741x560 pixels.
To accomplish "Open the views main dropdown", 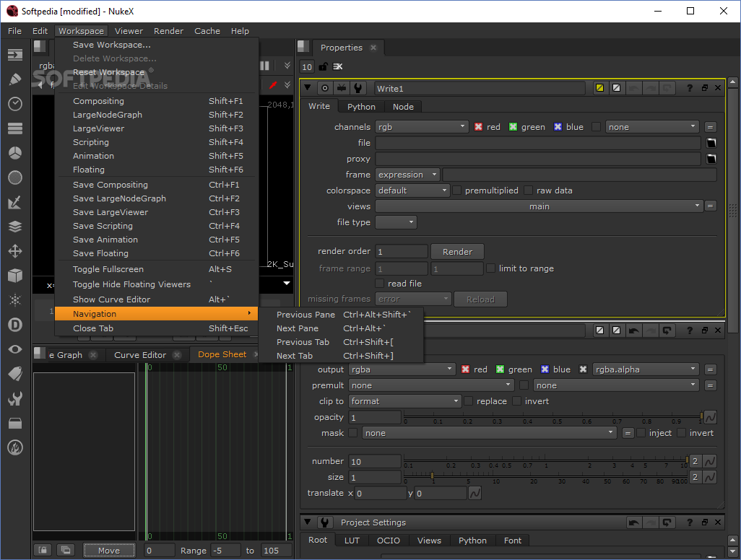I will click(x=539, y=206).
